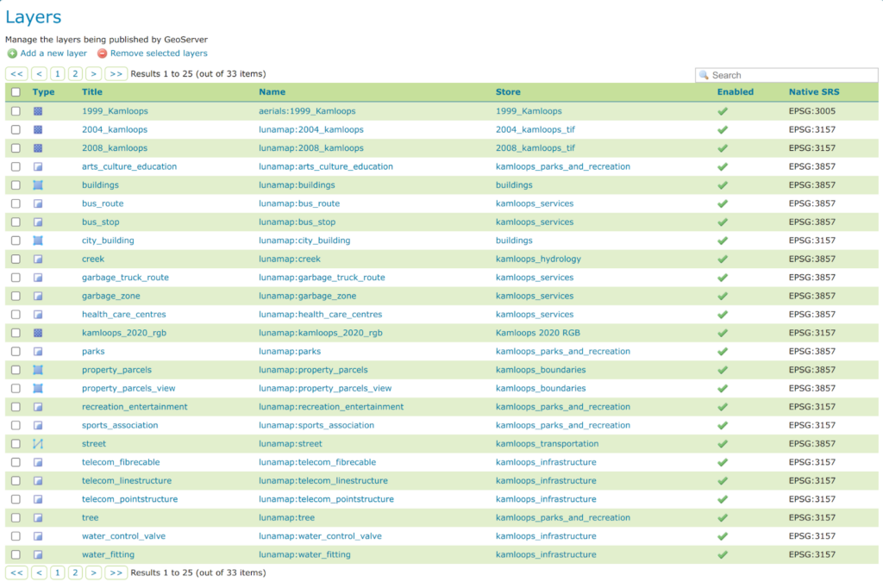Click the line type icon for street row
883x588 pixels.
point(38,444)
